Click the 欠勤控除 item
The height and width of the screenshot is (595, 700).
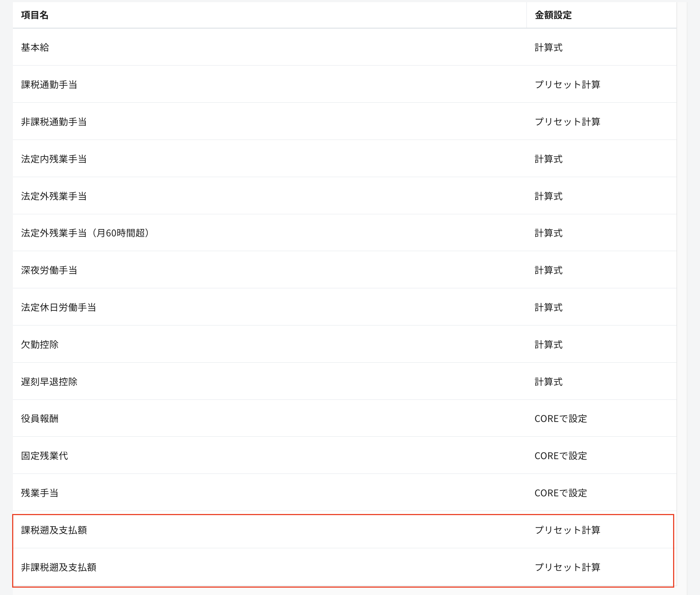[x=40, y=345]
